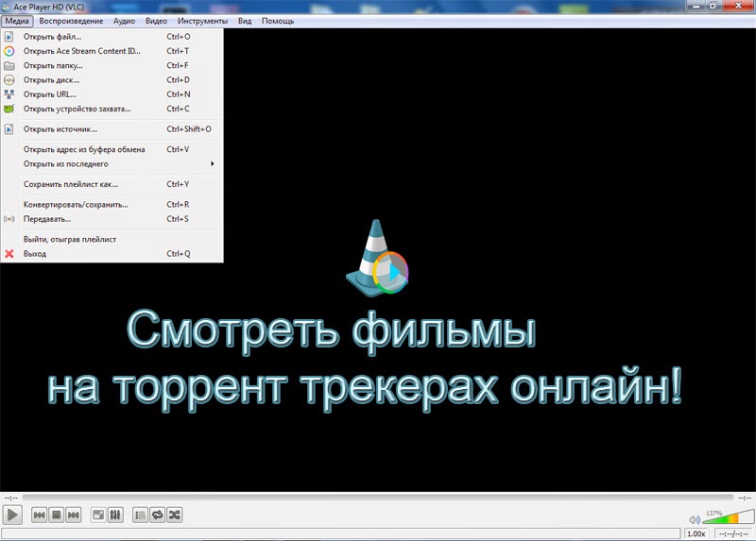Screen dimensions: 756x541
Task: Open the Инструменты menu
Action: [202, 21]
